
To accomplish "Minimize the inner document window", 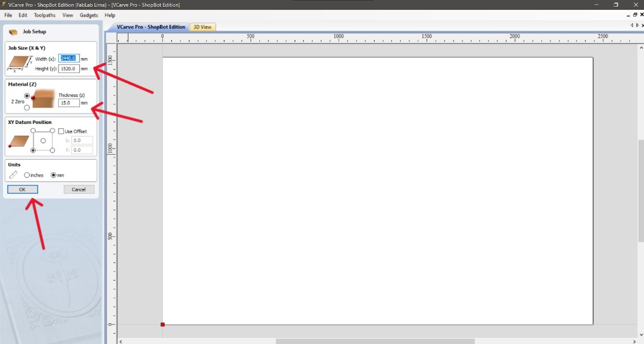I will click(629, 15).
